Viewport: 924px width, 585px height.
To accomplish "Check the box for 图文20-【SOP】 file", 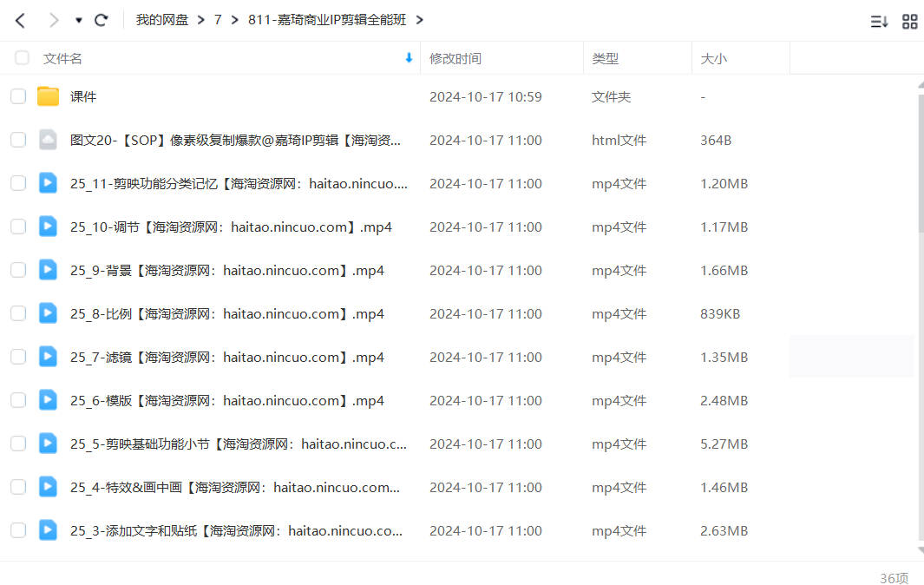I will coord(18,140).
